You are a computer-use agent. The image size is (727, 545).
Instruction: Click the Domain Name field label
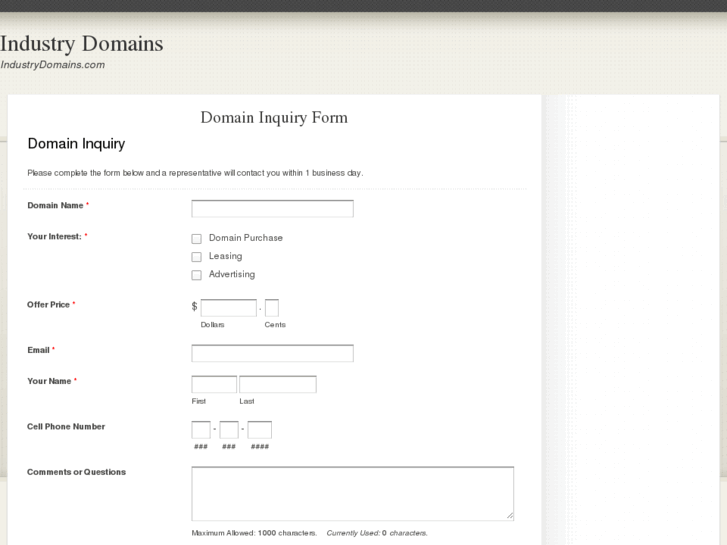(x=55, y=205)
